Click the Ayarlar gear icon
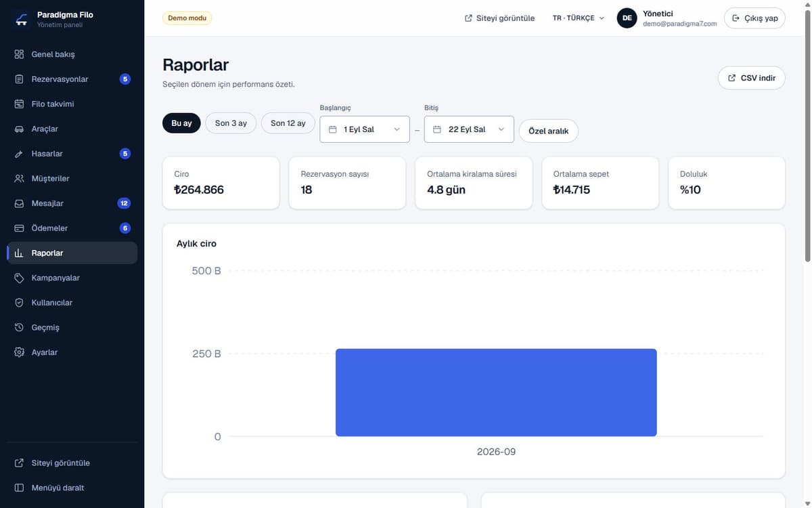The width and height of the screenshot is (812, 508). click(19, 352)
